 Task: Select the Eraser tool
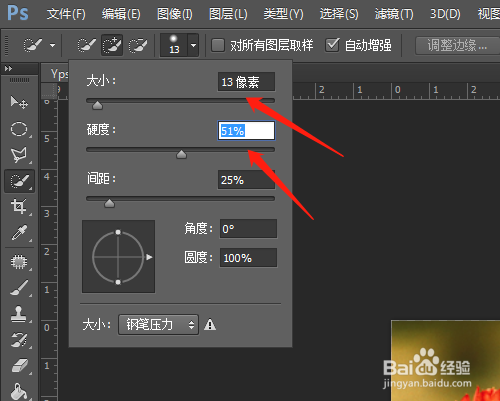pos(19,366)
